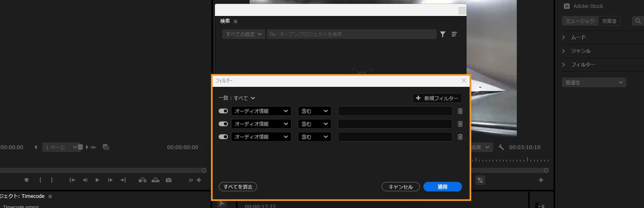Click the open project search field
The width and height of the screenshot is (644, 208).
[352, 34]
